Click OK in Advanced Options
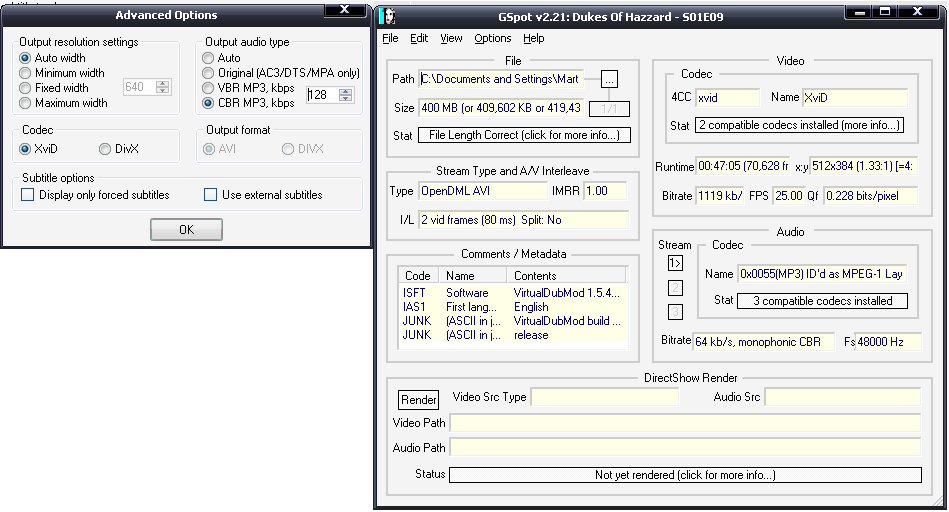Screen dimensions: 949x512 point(186,229)
